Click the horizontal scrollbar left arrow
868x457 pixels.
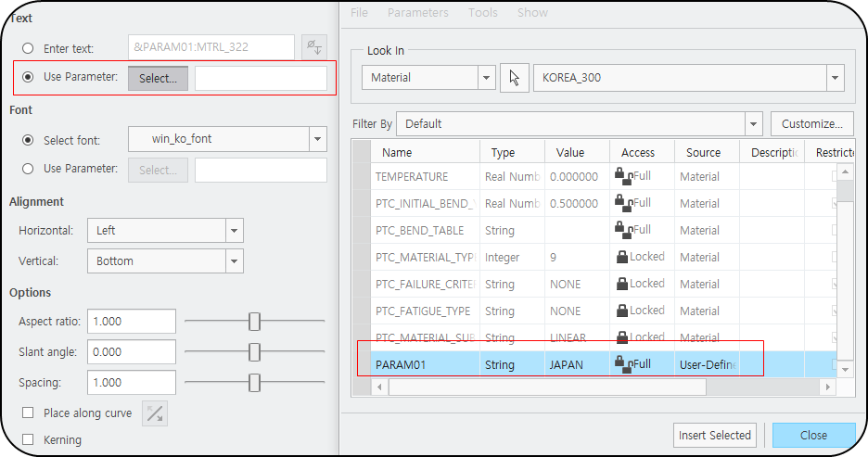click(379, 387)
